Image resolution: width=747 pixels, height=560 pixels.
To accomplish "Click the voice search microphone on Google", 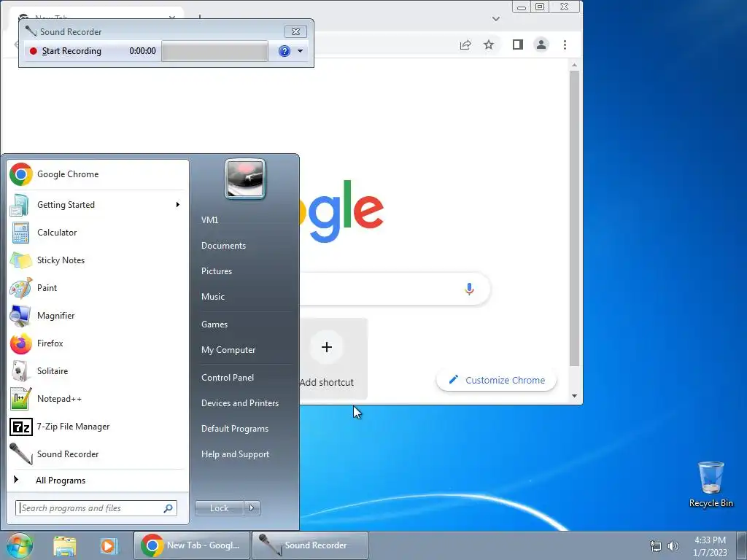I will (469, 289).
